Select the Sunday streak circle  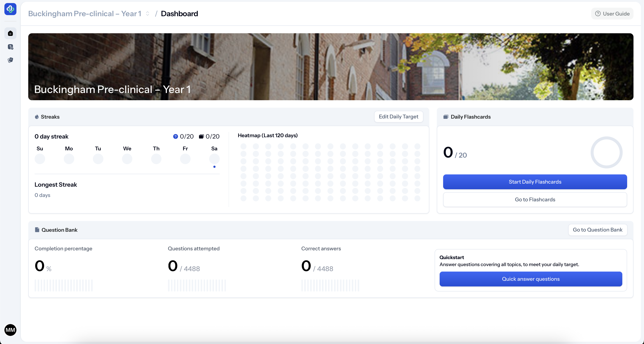tap(40, 159)
